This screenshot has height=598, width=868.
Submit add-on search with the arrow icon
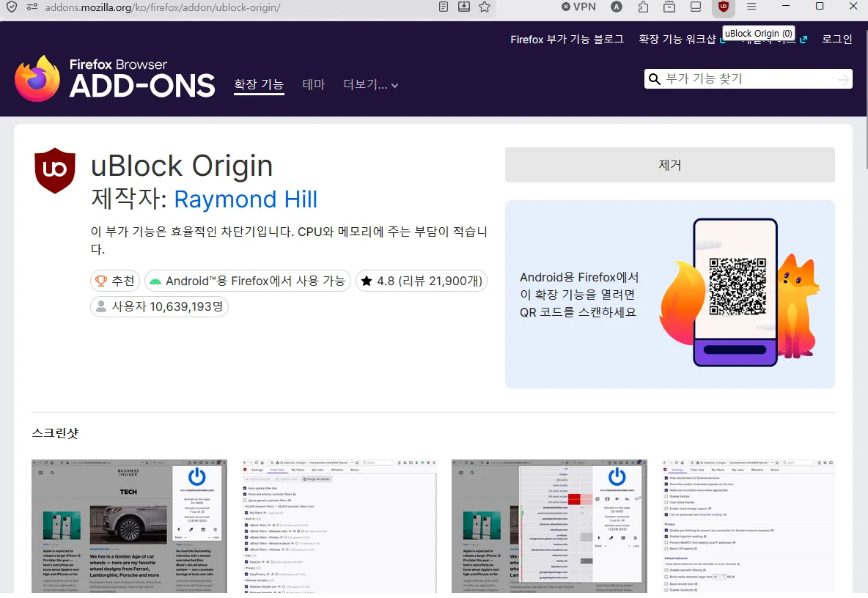[844, 80]
